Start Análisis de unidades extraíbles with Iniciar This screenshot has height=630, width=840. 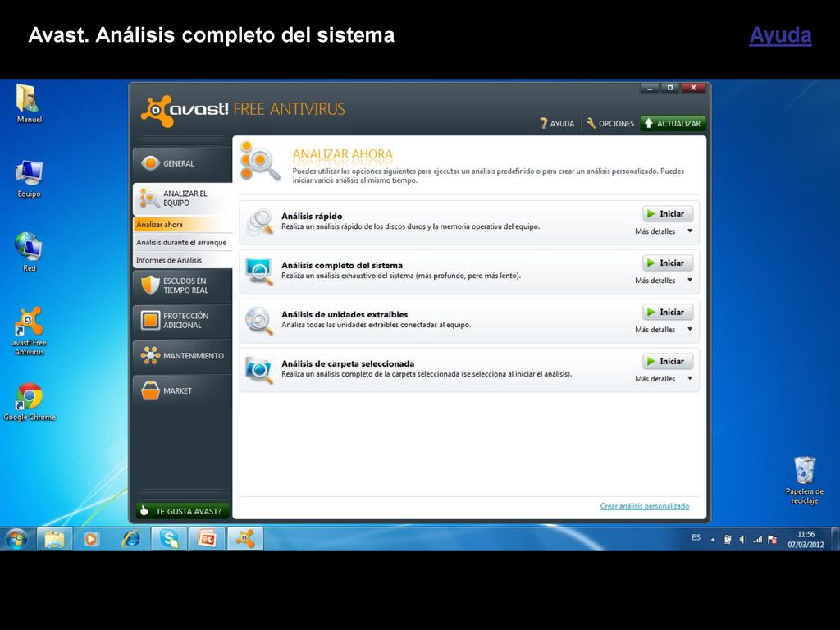668,313
